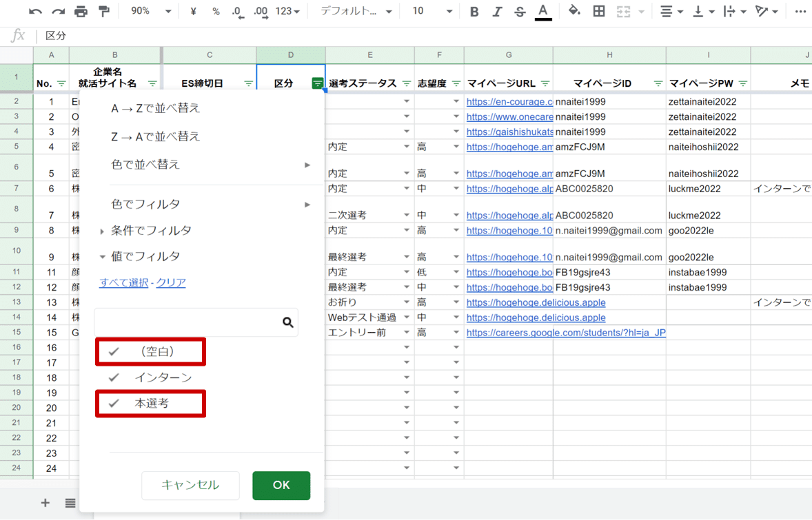The height and width of the screenshot is (520, 812).
Task: Open the font size 10 dropdown
Action: coord(432,11)
